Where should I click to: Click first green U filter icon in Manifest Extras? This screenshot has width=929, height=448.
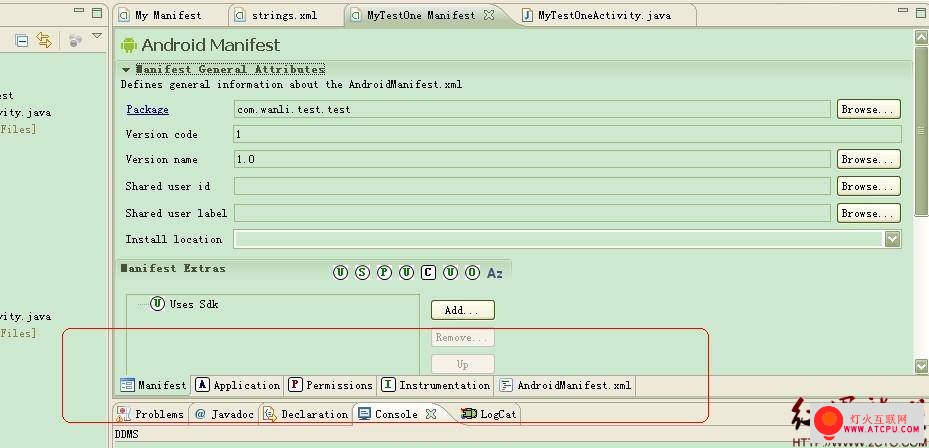click(340, 273)
